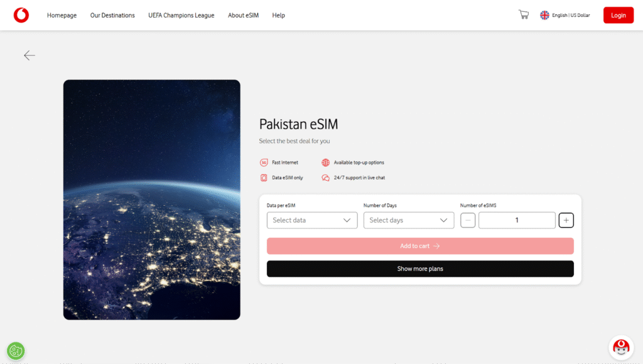Click the Login button
Screen dimensions: 643x364
[x=618, y=14]
